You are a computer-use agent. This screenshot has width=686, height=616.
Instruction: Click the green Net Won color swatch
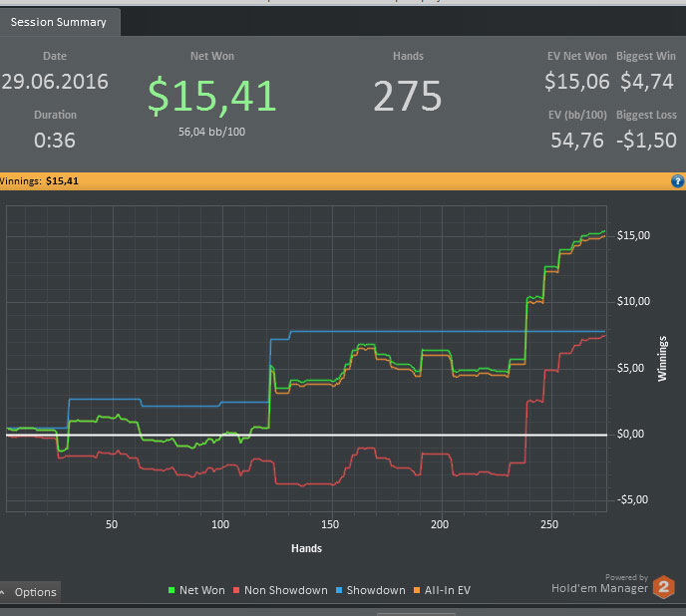coord(171,590)
